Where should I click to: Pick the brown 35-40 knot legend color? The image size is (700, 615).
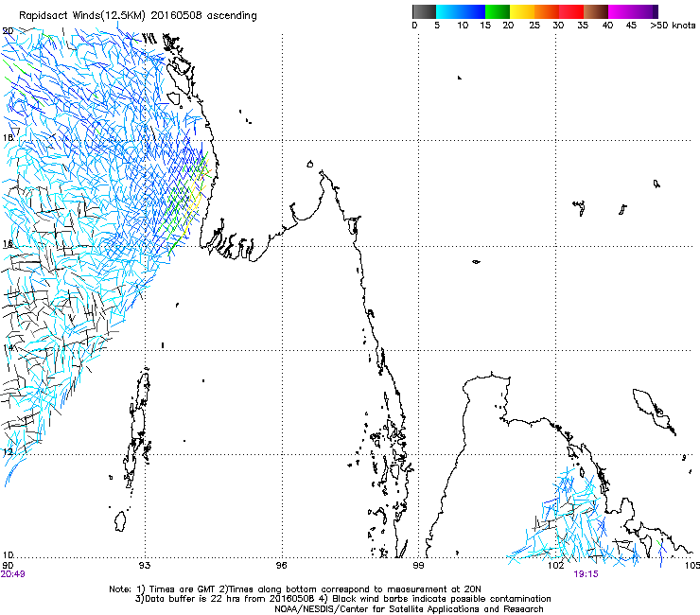pos(596,11)
